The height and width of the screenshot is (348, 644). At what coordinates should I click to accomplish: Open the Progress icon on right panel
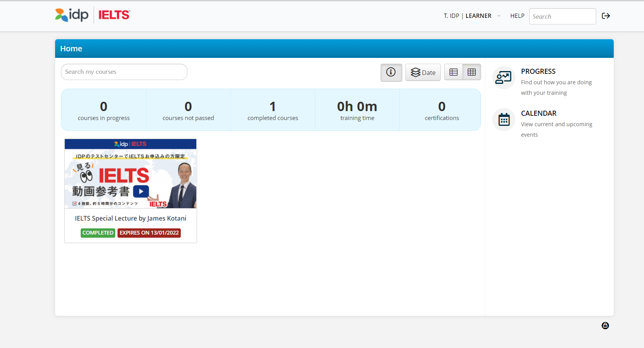(504, 77)
